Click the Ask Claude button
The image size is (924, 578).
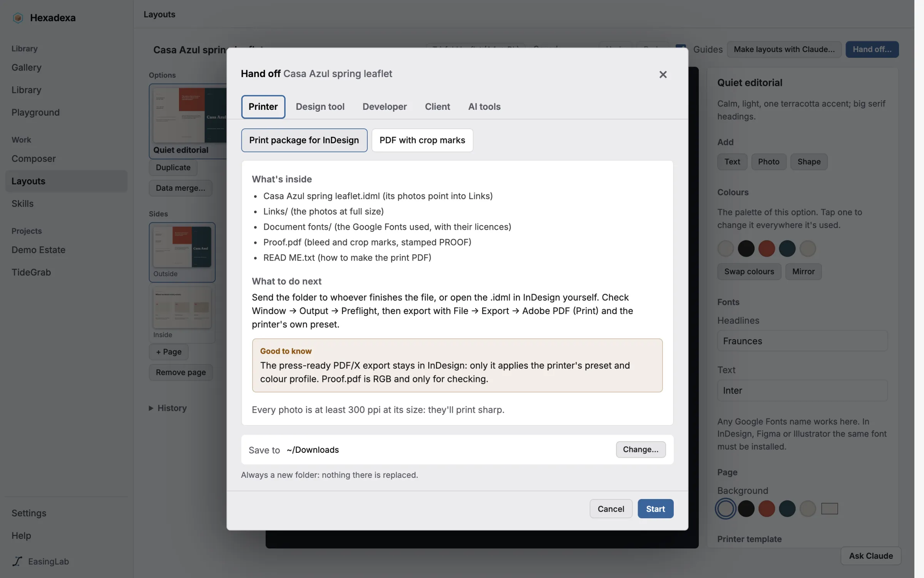click(x=870, y=556)
